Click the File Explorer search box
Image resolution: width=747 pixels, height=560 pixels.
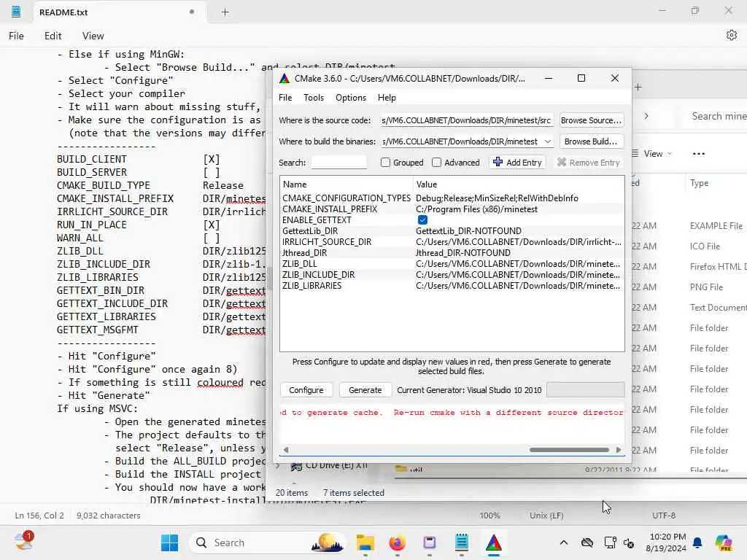[x=716, y=116]
